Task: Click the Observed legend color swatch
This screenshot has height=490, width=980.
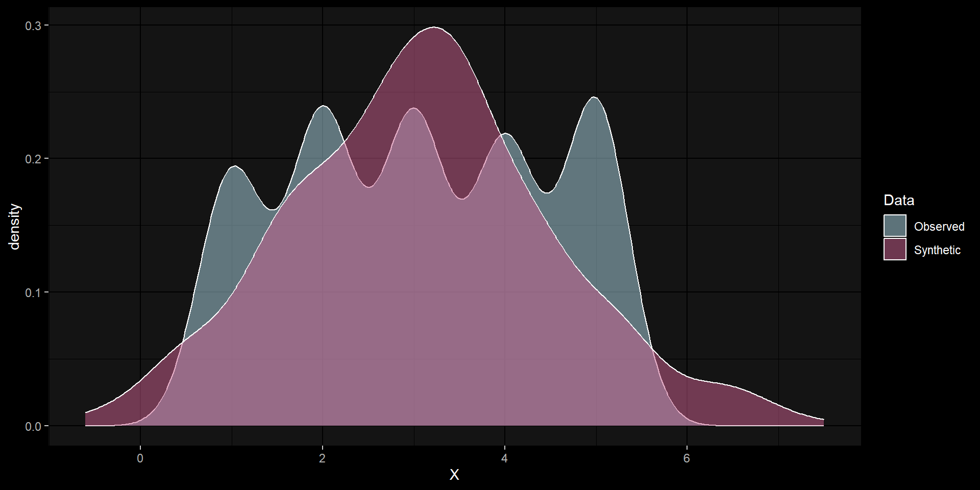Action: 895,226
